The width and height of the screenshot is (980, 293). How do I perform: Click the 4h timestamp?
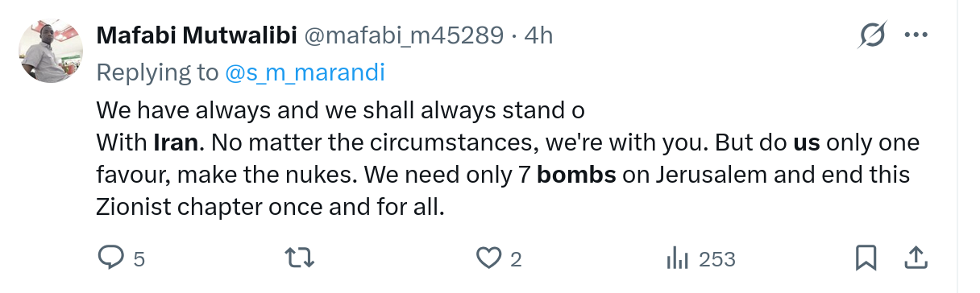538,35
